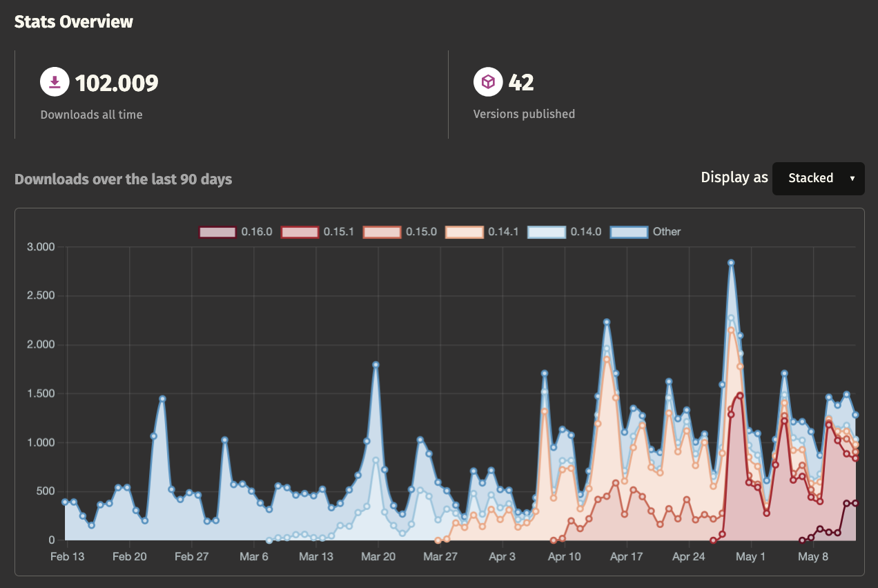
Task: Click the versions published box icon
Action: (488, 82)
